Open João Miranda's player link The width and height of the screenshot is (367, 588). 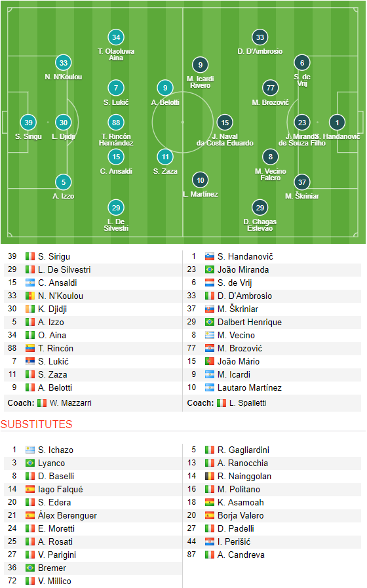coord(243,269)
